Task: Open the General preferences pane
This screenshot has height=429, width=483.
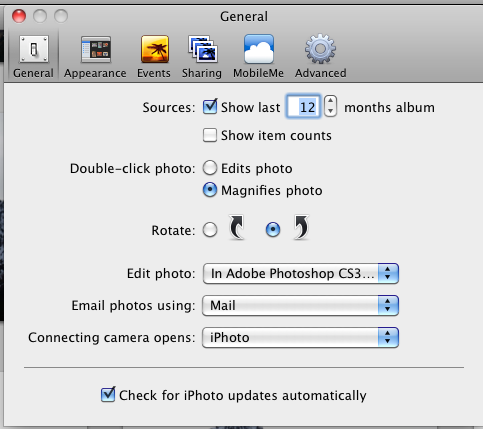Action: [x=33, y=56]
